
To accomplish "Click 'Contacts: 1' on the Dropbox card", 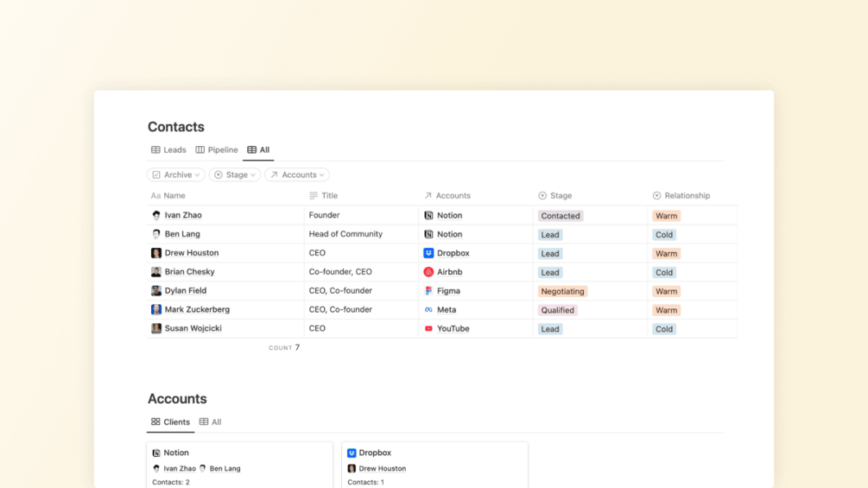I will click(366, 482).
